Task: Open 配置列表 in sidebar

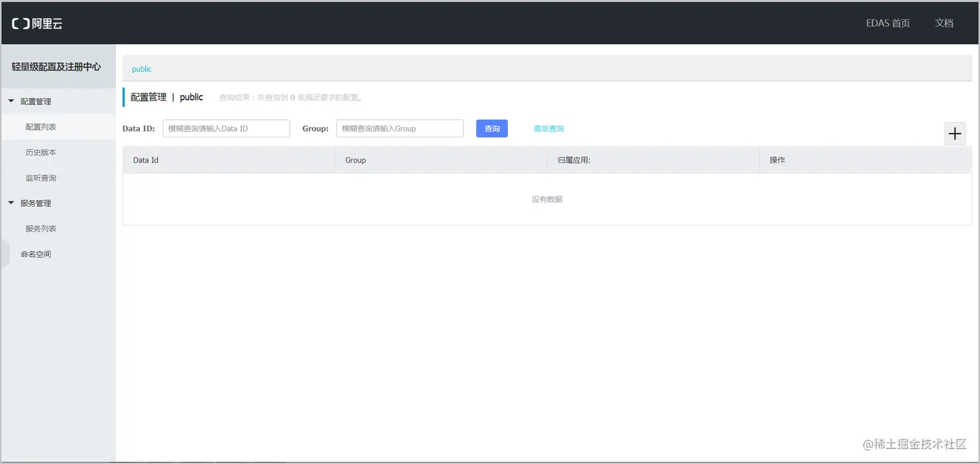Action: pyautogui.click(x=41, y=127)
